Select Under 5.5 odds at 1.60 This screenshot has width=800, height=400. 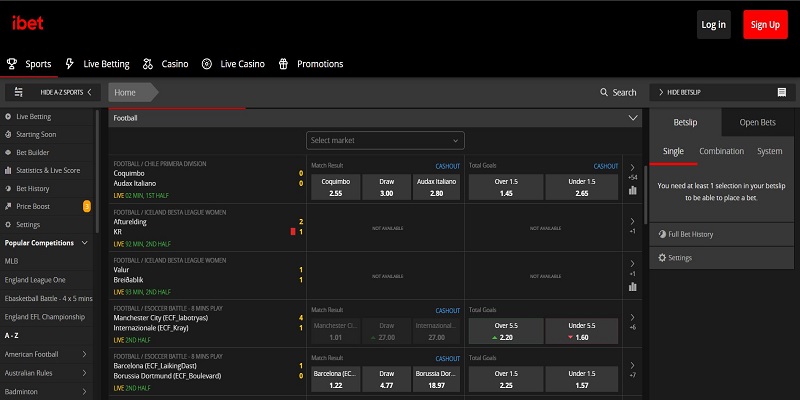click(583, 331)
